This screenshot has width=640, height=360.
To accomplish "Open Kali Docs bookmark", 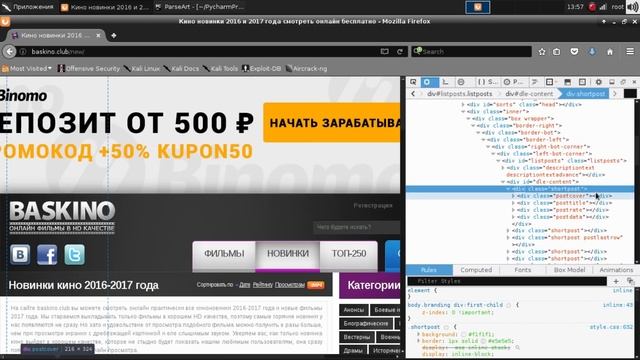I will tap(182, 69).
